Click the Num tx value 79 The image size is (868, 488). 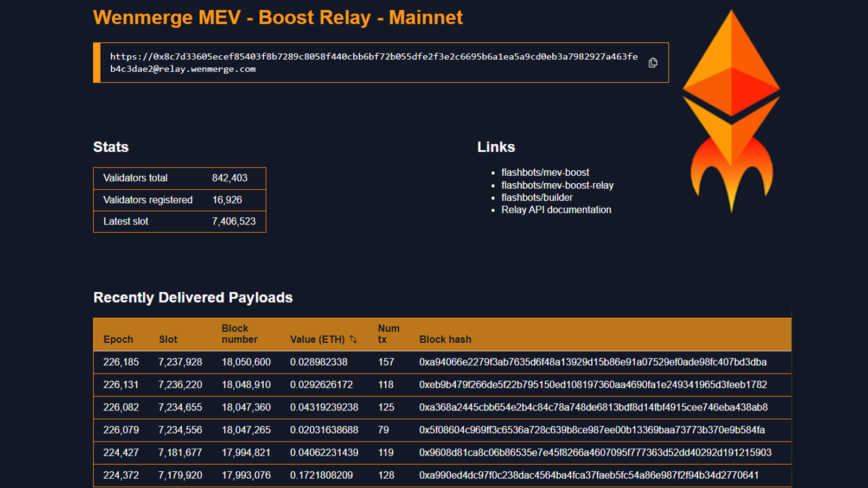tap(383, 430)
